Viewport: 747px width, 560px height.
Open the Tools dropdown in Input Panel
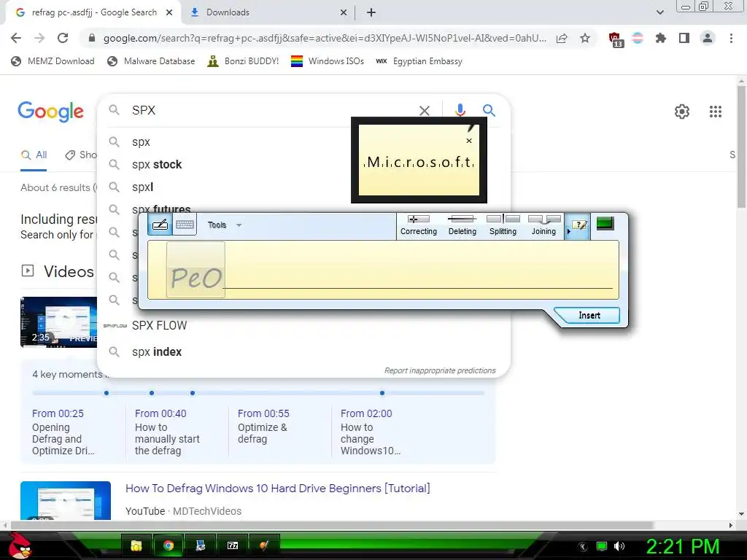pyautogui.click(x=225, y=225)
